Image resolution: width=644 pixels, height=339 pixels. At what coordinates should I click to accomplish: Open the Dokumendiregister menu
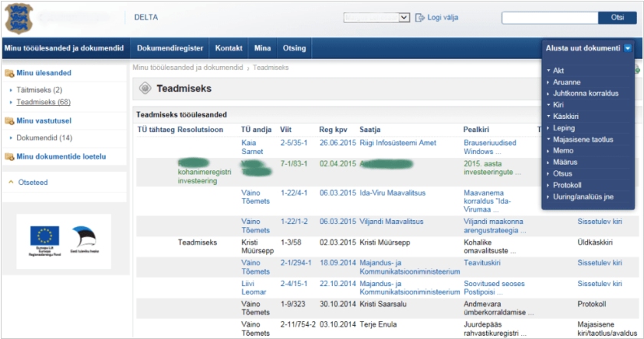(170, 48)
